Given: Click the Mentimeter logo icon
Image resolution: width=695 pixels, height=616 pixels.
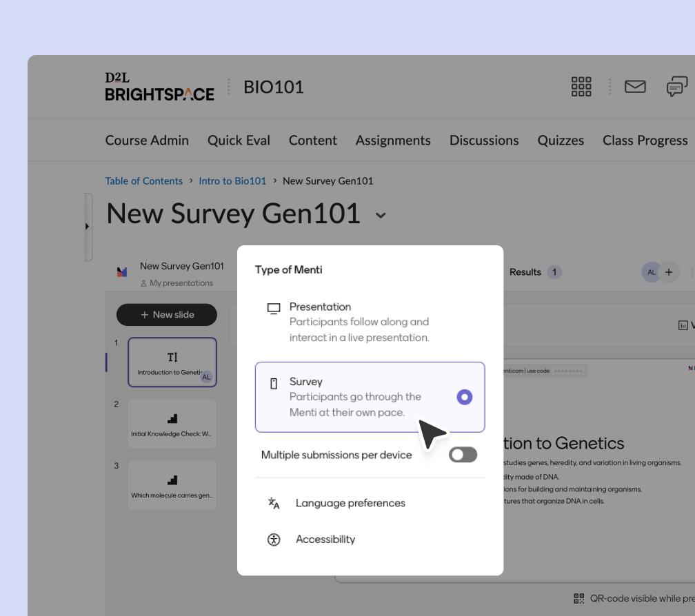Looking at the screenshot, I should click(x=122, y=272).
